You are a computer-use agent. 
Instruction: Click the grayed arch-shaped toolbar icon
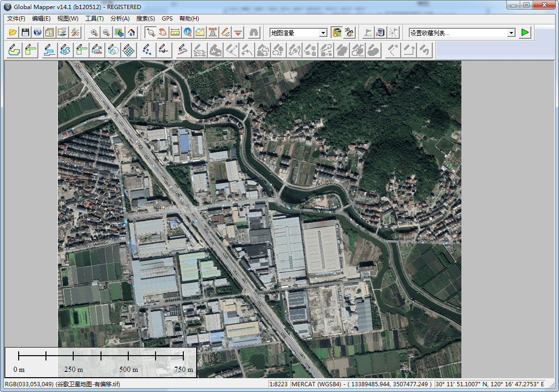coord(254,33)
